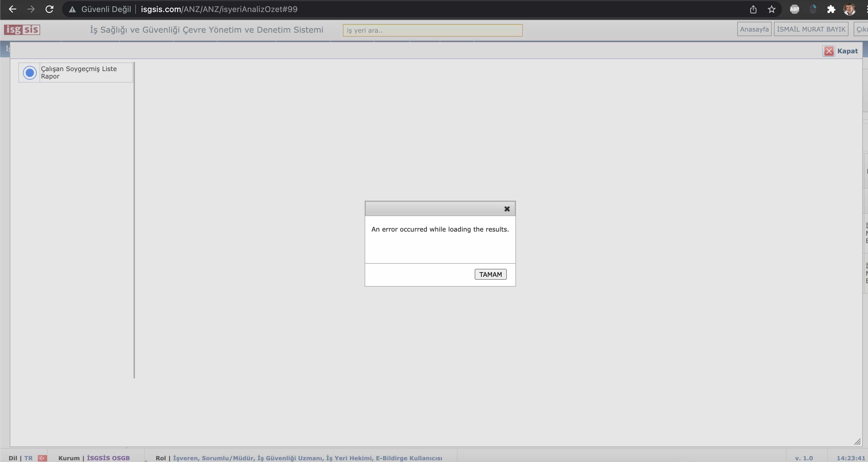The width and height of the screenshot is (868, 462).
Task: Close error dialog with X icon
Action: pos(507,209)
